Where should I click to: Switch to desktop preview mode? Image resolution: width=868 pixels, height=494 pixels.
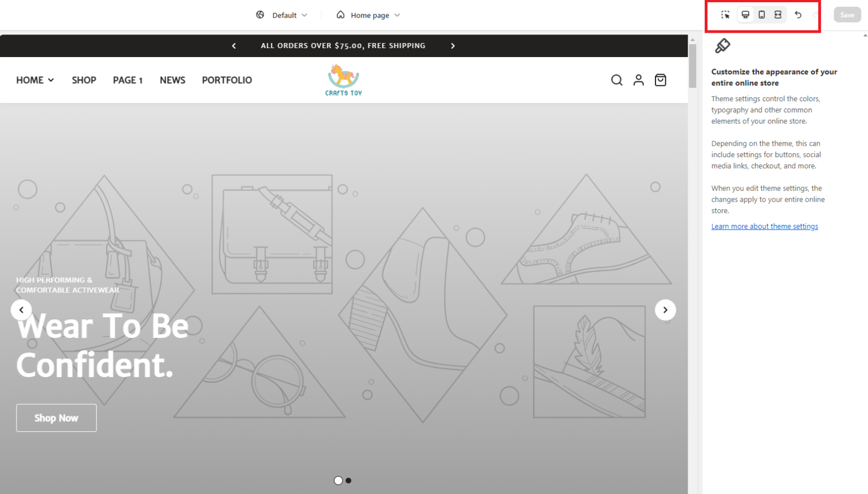coord(745,15)
